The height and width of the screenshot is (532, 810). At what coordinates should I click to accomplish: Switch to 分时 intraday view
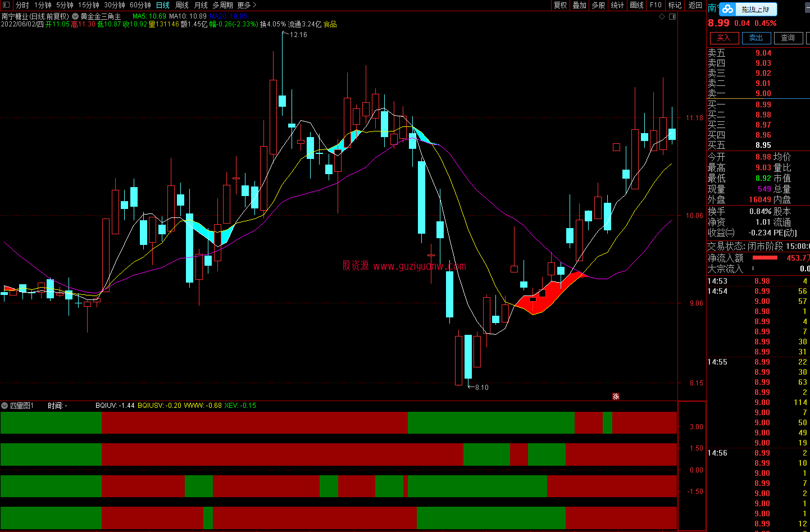[22, 5]
